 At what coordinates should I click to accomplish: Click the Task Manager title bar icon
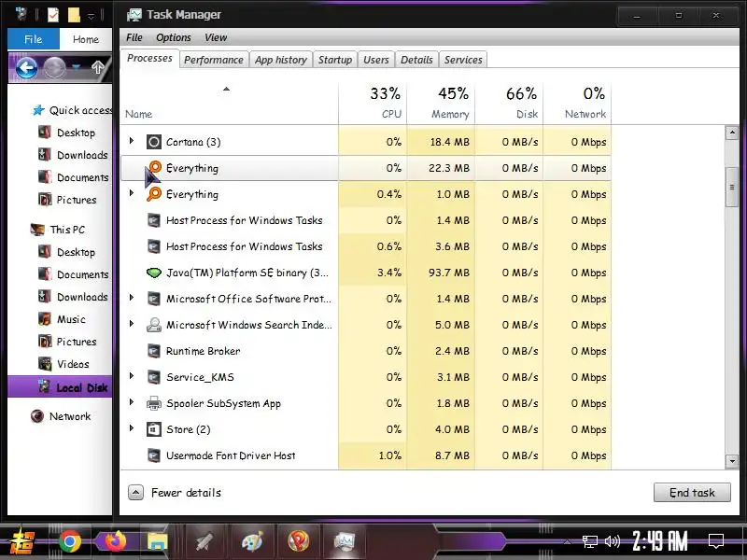134,15
